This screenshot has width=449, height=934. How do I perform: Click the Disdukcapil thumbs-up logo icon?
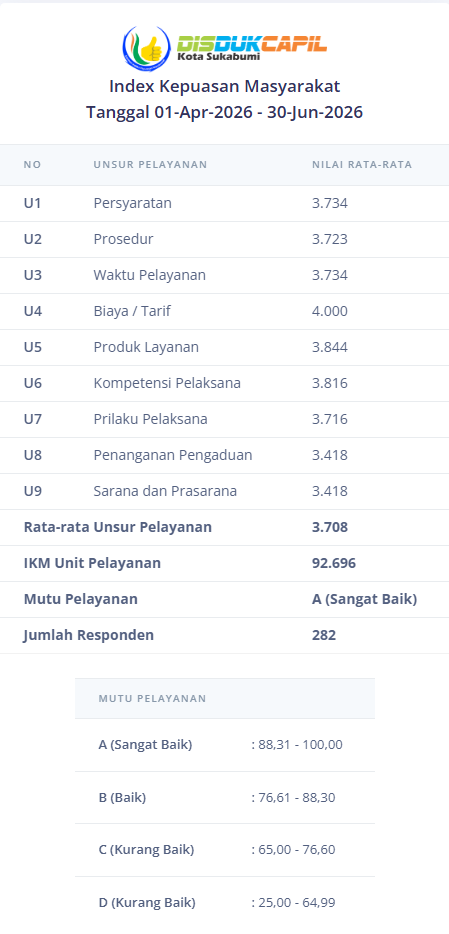(x=146, y=48)
